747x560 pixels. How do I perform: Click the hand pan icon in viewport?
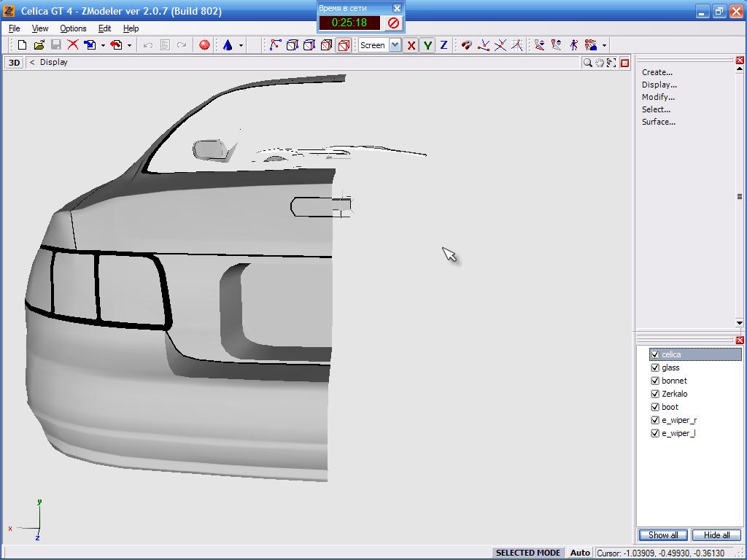click(x=600, y=63)
